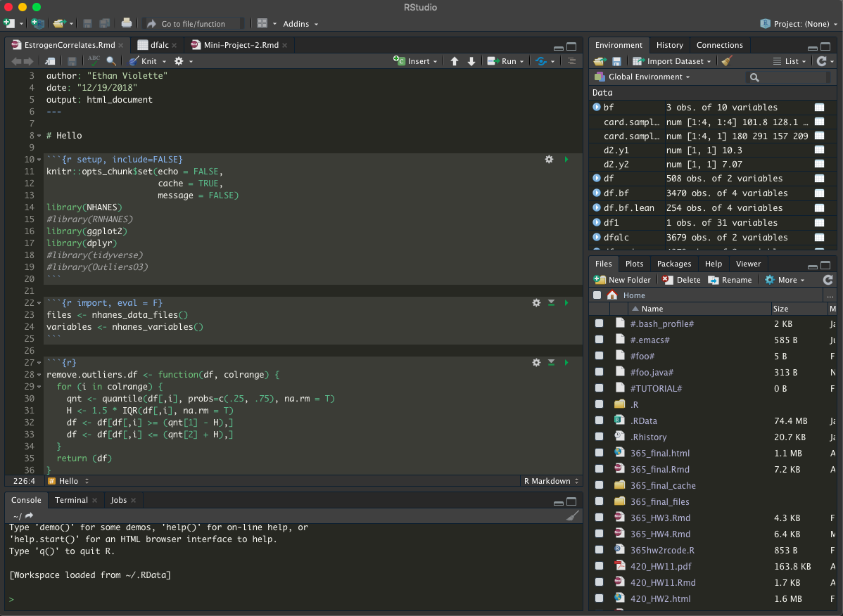843x616 pixels.
Task: Switch to the Connections tab
Action: (719, 45)
